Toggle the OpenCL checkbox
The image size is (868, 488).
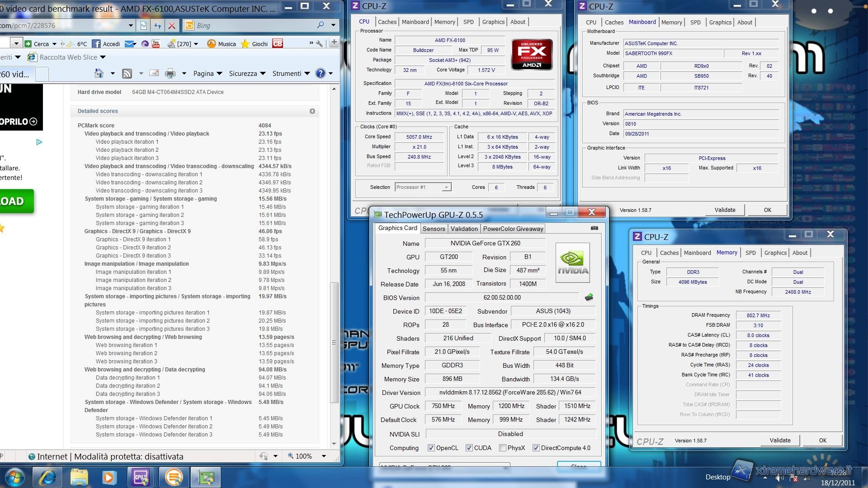pos(431,448)
